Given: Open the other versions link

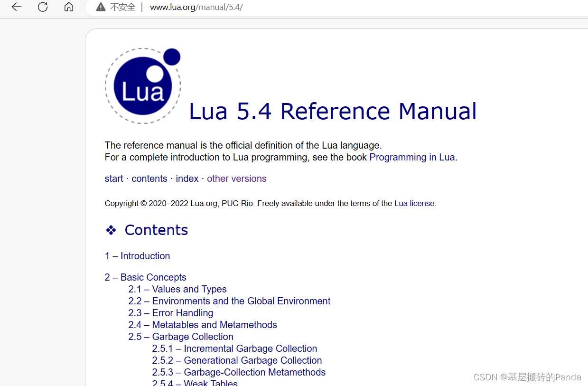Looking at the screenshot, I should [237, 179].
